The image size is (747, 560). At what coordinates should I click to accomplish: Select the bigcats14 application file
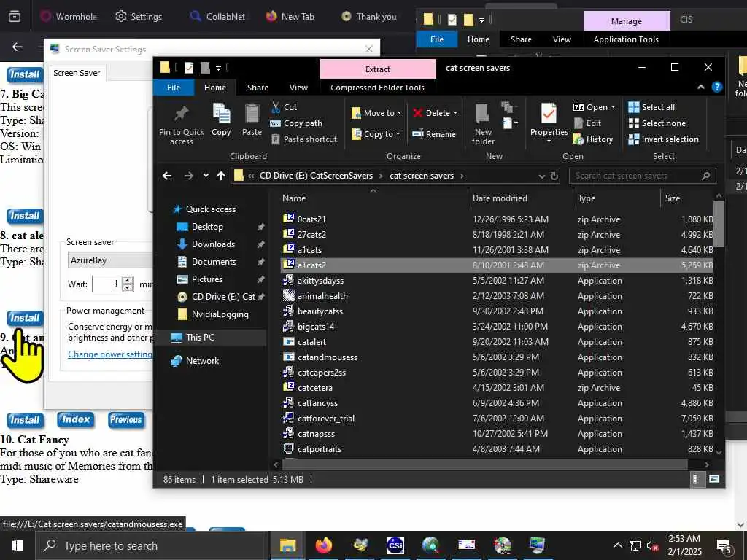316,327
